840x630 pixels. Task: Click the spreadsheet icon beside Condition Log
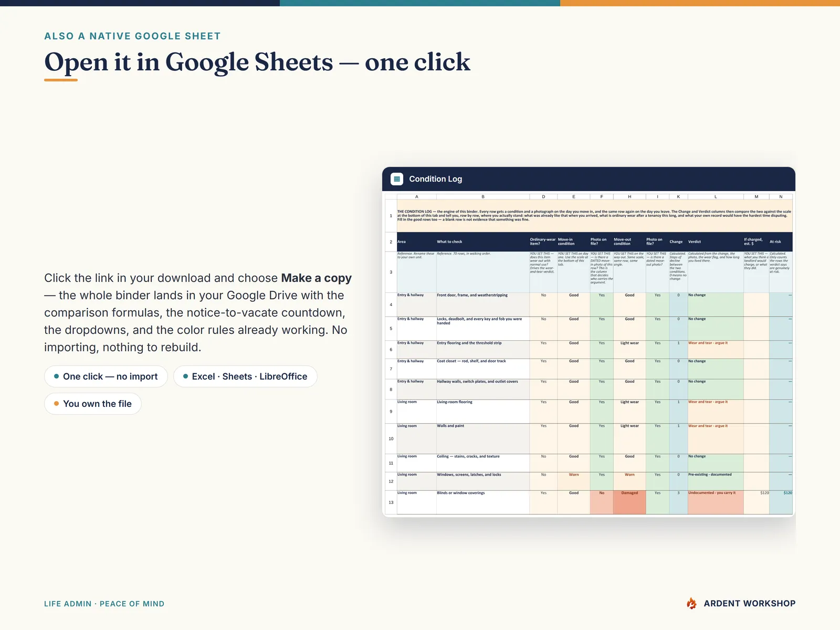[397, 179]
